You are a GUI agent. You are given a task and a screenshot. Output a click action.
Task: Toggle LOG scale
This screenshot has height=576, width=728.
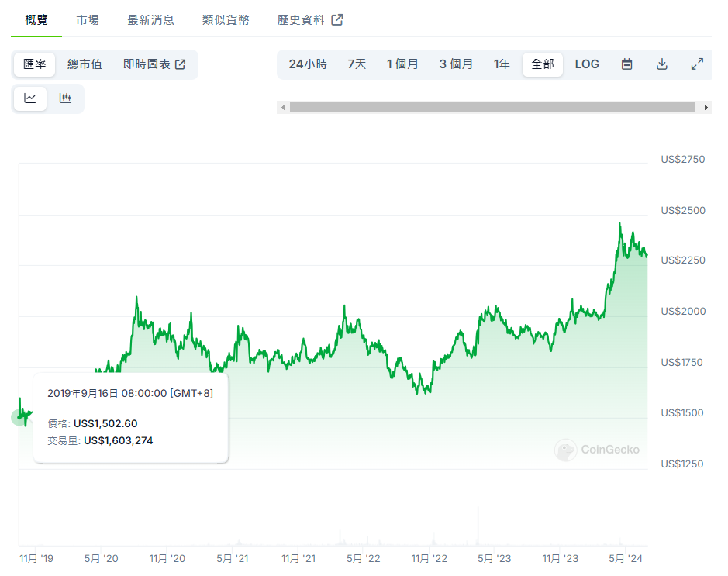click(x=587, y=64)
